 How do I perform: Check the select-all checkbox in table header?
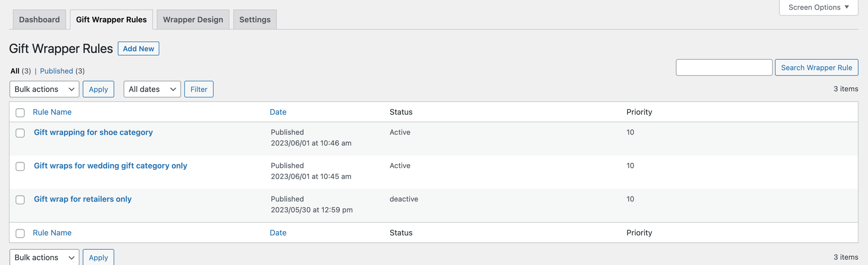coord(20,113)
